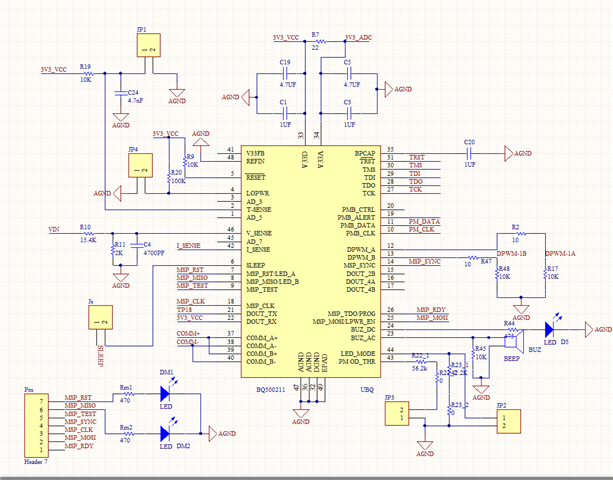
Task: Click the UBQ designator text
Action: tap(367, 390)
